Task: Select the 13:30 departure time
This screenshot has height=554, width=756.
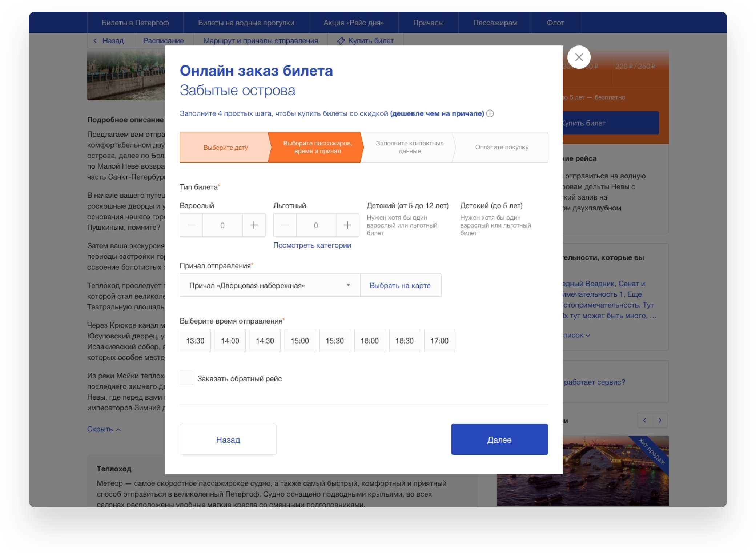Action: pyautogui.click(x=195, y=341)
